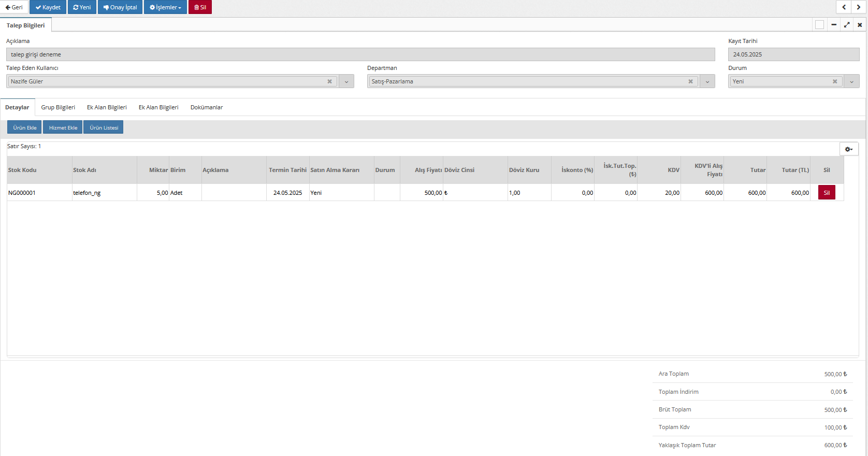
Task: Clear the Satış-Pazarlama department selection
Action: [x=690, y=81]
